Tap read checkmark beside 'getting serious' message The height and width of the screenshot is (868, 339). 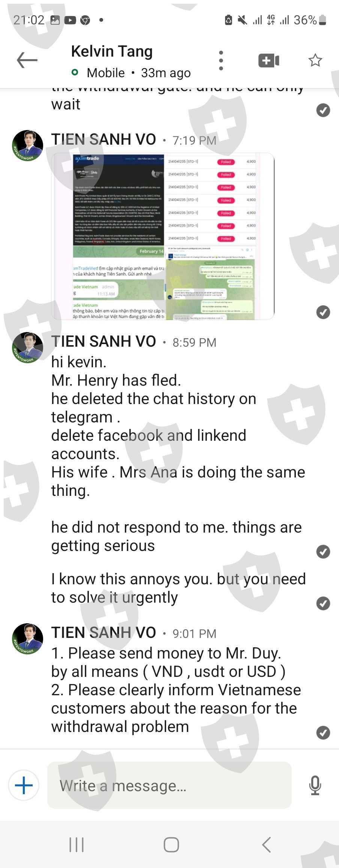tap(323, 552)
